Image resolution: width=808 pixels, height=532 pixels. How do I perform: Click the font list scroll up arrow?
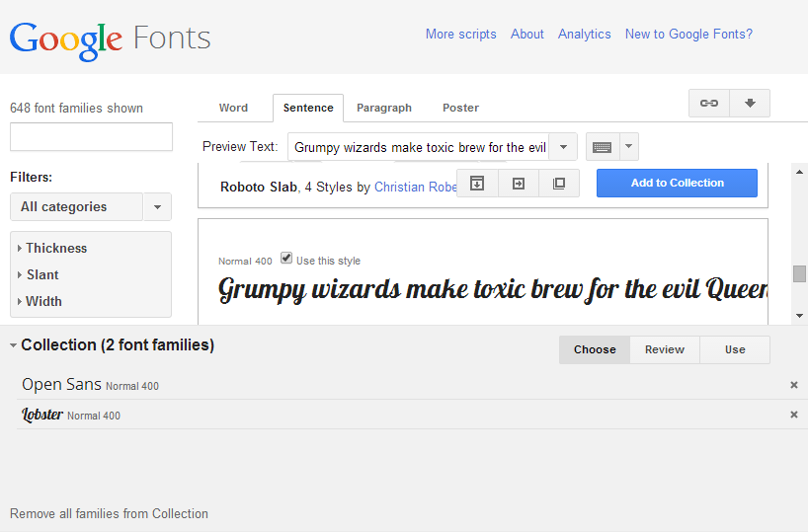[799, 172]
